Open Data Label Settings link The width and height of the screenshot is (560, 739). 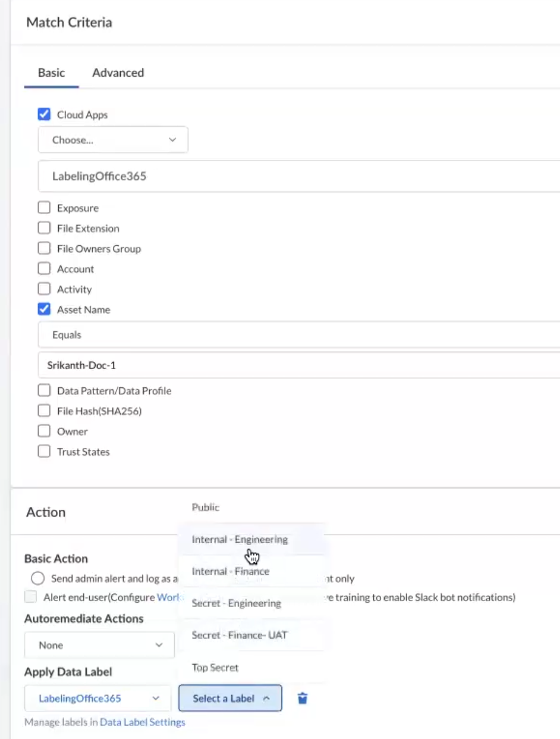pos(142,722)
